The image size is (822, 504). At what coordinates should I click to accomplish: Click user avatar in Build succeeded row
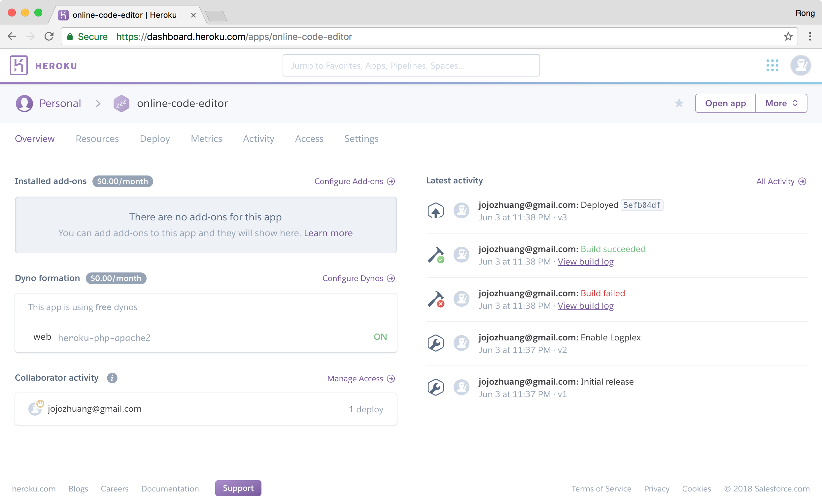pos(462,255)
